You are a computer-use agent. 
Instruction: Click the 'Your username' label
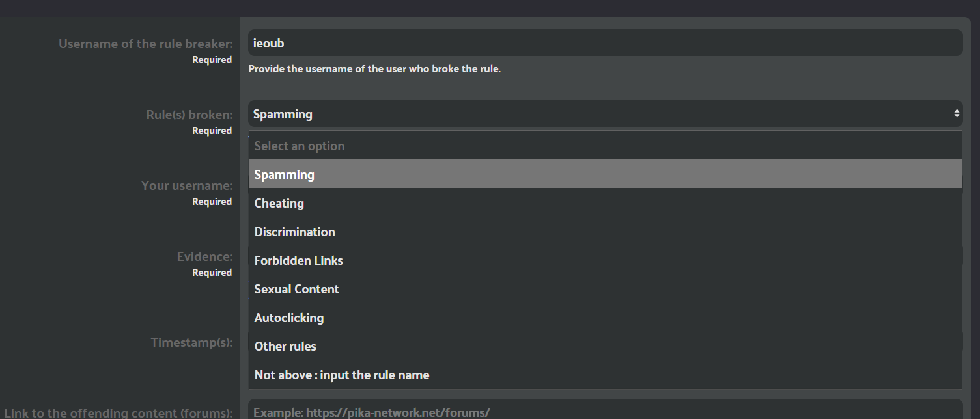[186, 186]
